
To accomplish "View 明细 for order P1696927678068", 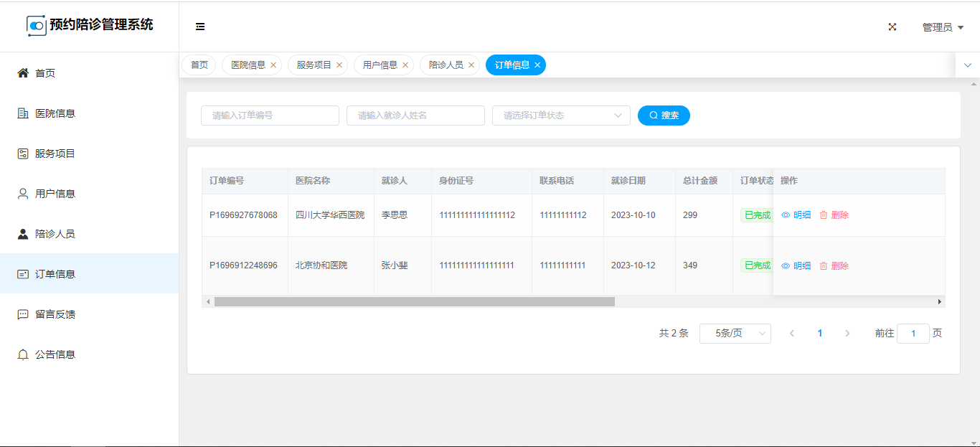I will (x=796, y=215).
